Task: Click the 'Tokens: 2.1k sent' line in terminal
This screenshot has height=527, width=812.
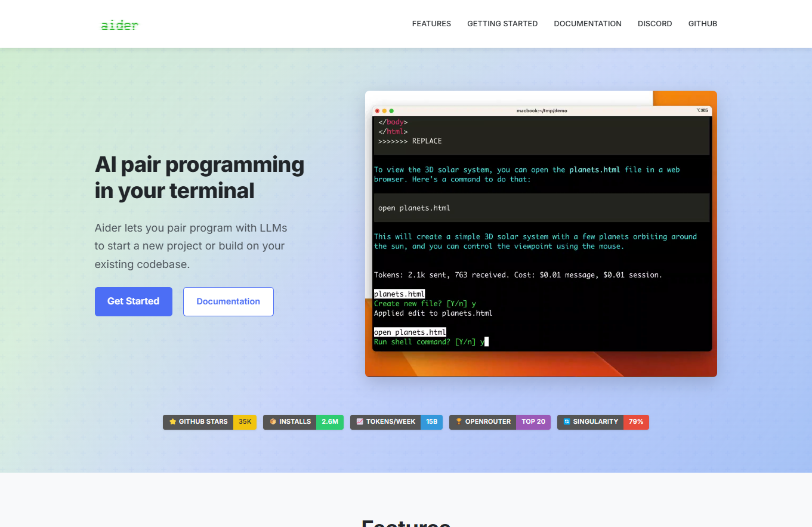Action: click(518, 275)
